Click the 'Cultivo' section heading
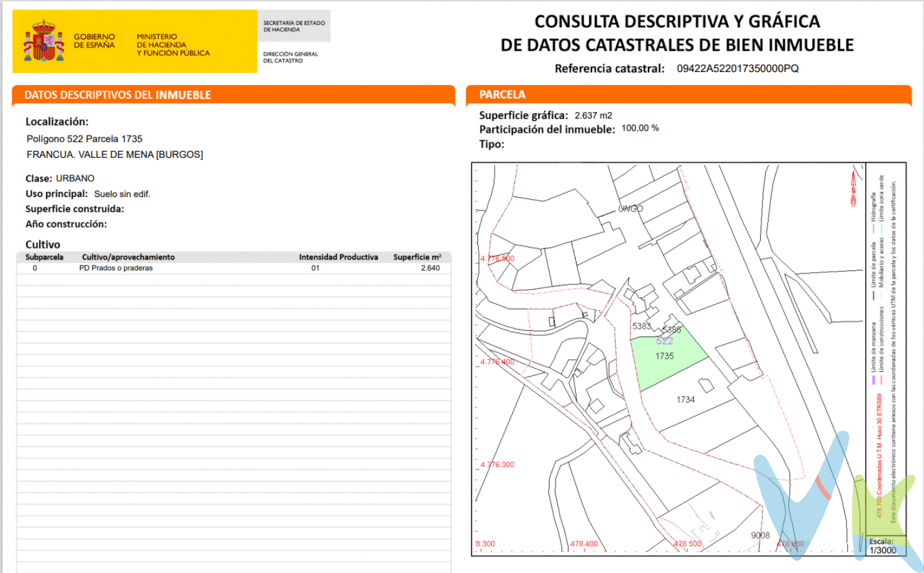This screenshot has width=924, height=573. click(43, 245)
